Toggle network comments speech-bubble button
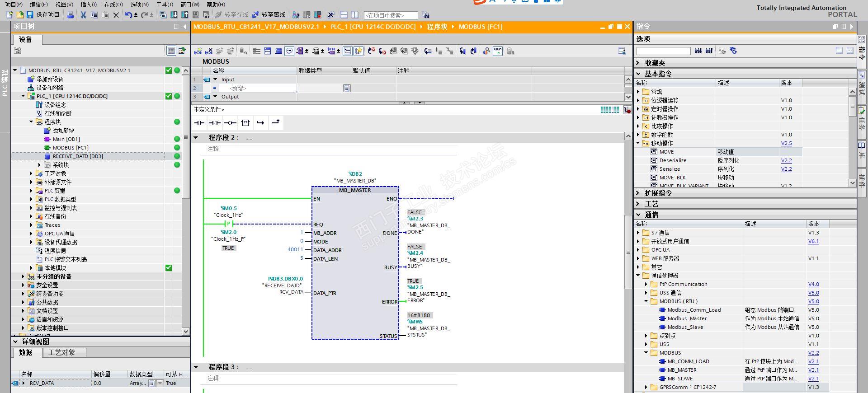 (x=289, y=51)
